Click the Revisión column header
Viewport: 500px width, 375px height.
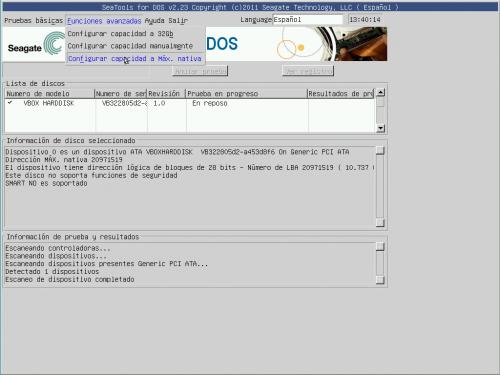click(x=166, y=94)
